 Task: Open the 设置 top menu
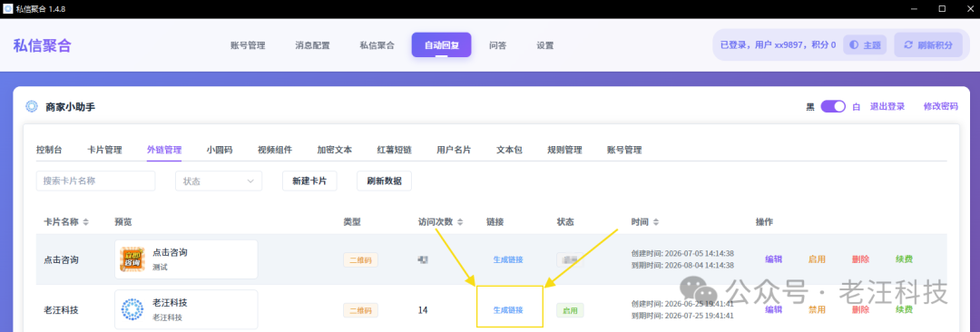click(x=545, y=45)
